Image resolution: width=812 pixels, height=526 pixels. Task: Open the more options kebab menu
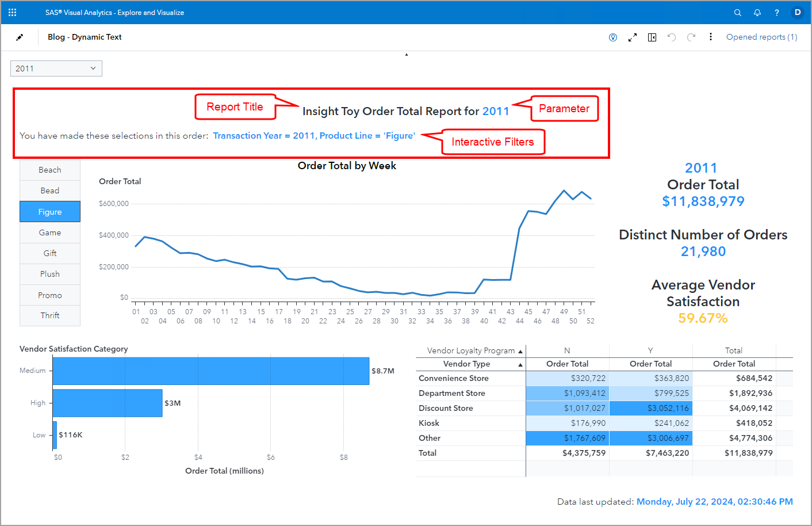[x=711, y=37]
